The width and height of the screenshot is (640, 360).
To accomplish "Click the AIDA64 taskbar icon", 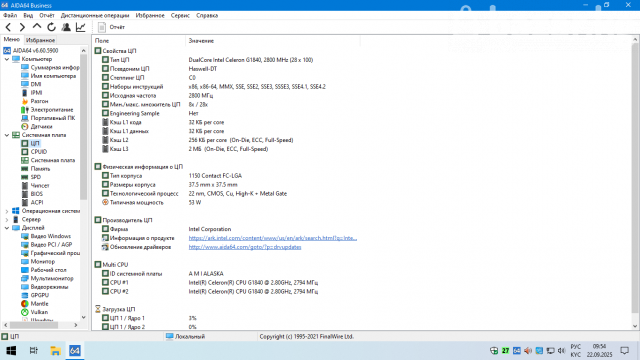I will (75, 351).
